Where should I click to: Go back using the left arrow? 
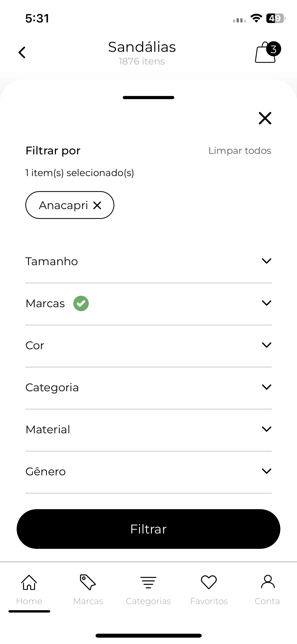pos(22,52)
